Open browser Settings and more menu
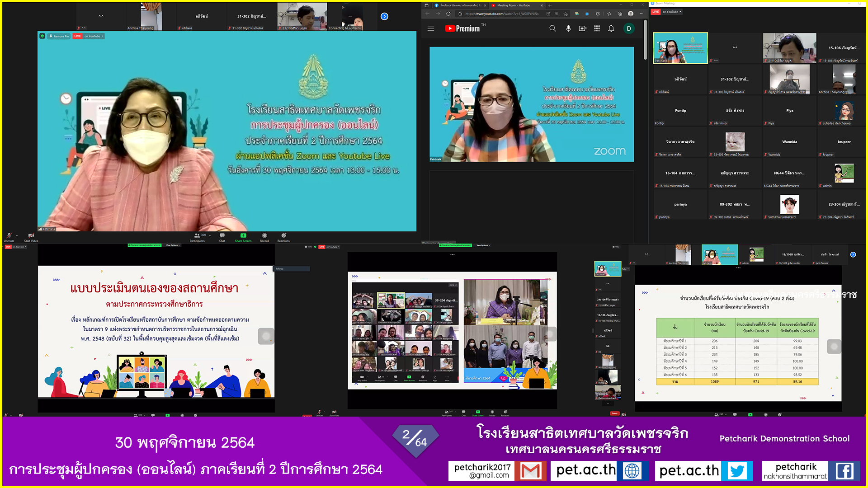Image resolution: width=868 pixels, height=488 pixels. coord(642,14)
